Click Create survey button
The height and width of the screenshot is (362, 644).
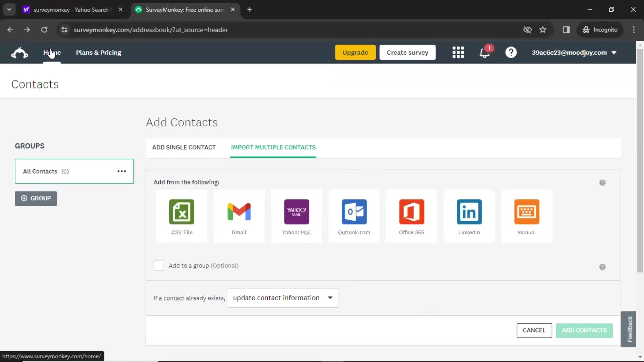click(408, 53)
